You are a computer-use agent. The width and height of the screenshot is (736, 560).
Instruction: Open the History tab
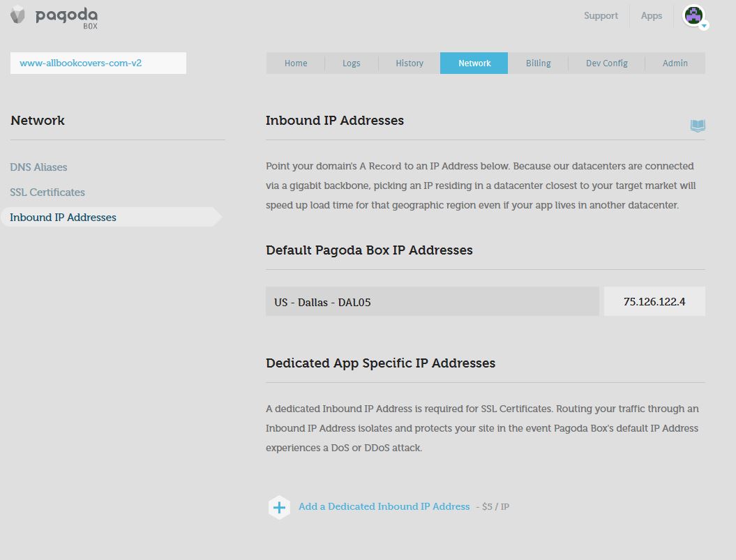410,63
